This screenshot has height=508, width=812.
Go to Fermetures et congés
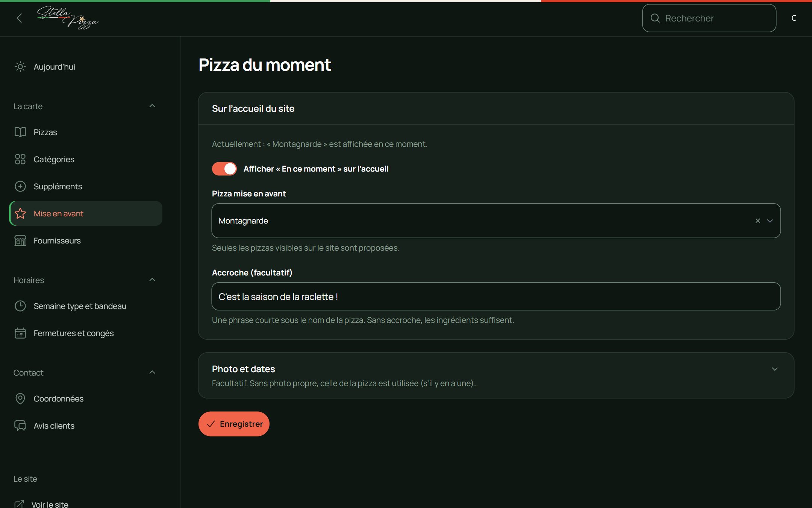coord(86,333)
